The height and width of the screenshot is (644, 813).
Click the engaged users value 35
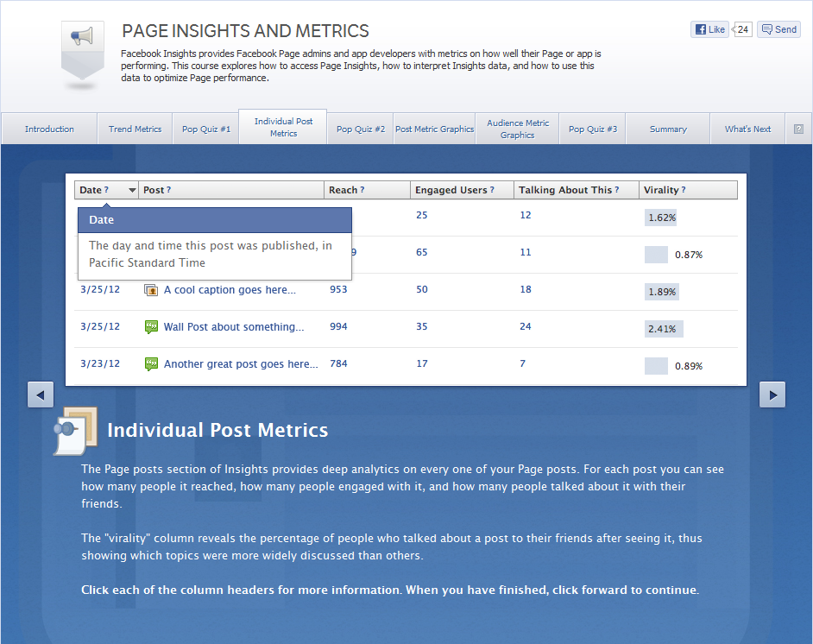(421, 326)
